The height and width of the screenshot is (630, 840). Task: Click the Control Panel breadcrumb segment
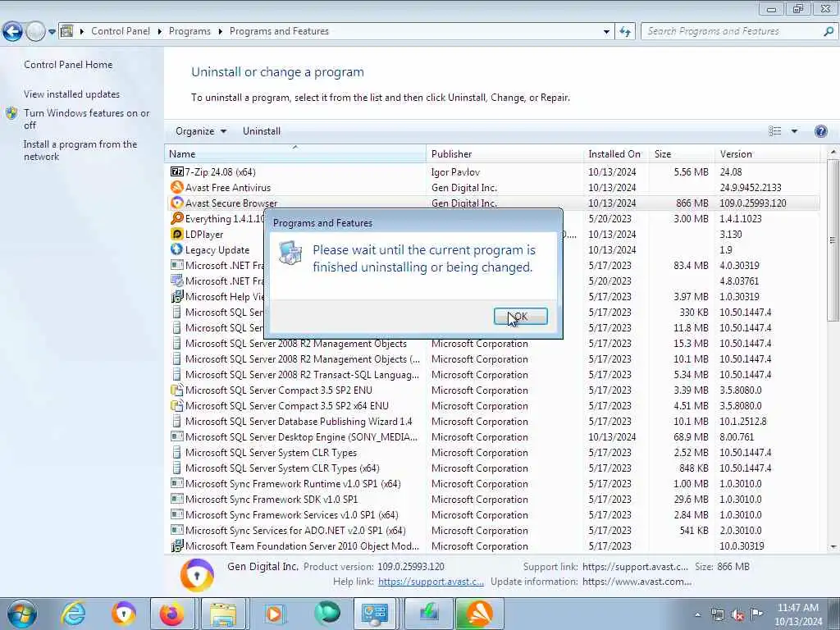tap(121, 32)
